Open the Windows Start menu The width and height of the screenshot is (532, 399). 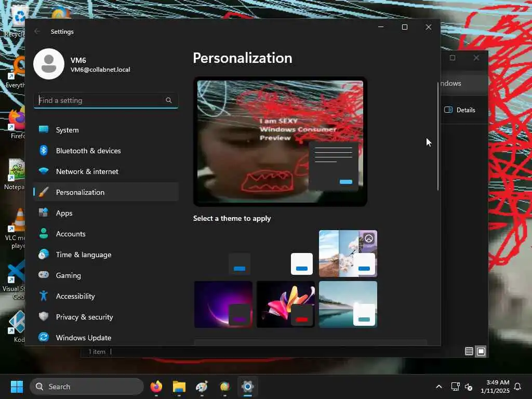click(x=17, y=387)
